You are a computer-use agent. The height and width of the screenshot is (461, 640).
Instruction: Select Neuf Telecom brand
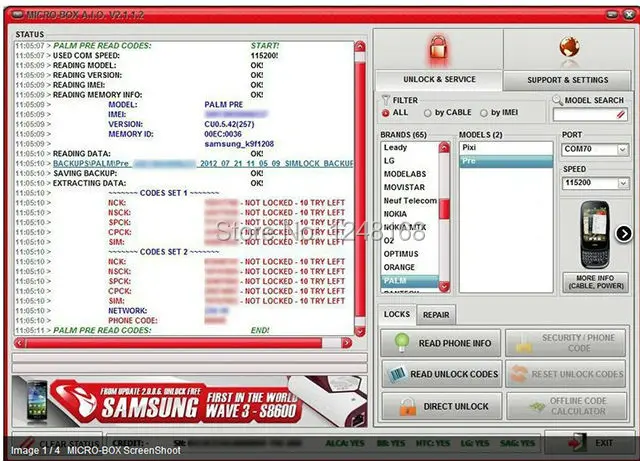[410, 200]
